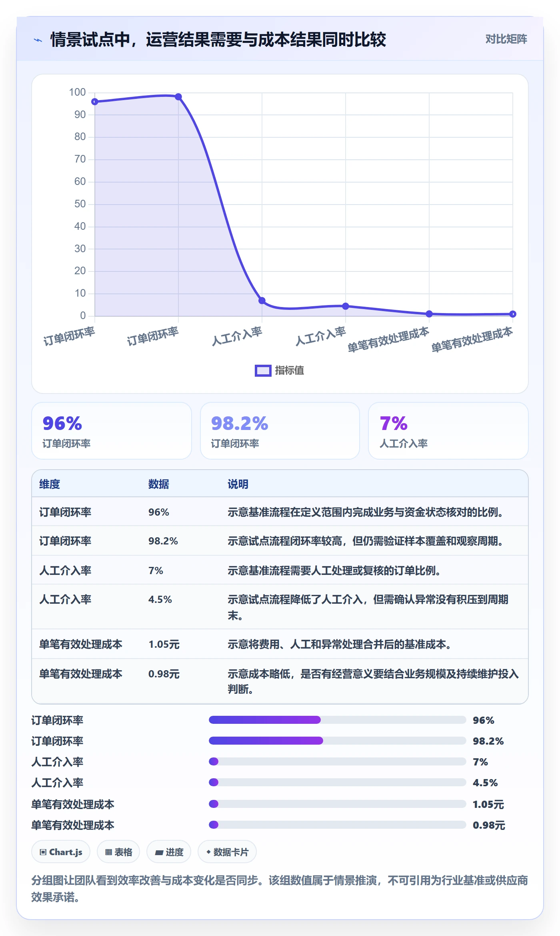Viewport: 560px width, 936px height.
Task: Click the 表格 tag chip
Action: [x=118, y=852]
